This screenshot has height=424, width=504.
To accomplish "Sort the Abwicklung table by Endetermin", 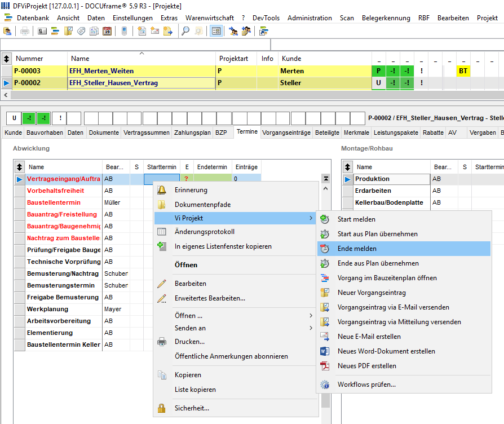I will pyautogui.click(x=212, y=167).
